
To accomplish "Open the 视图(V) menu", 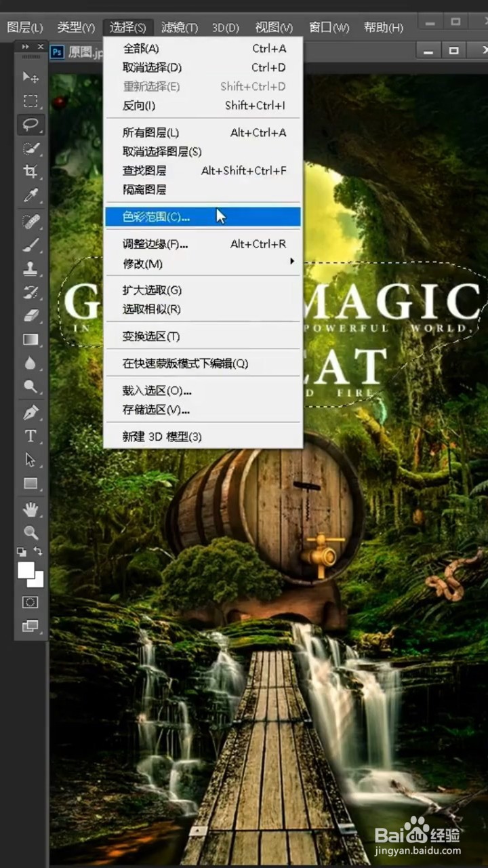I will point(274,27).
